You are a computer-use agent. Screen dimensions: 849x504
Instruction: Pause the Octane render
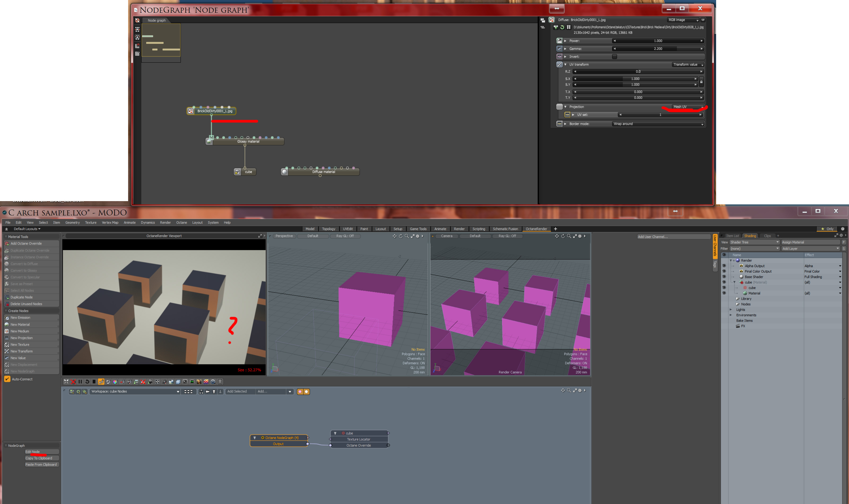coord(80,382)
